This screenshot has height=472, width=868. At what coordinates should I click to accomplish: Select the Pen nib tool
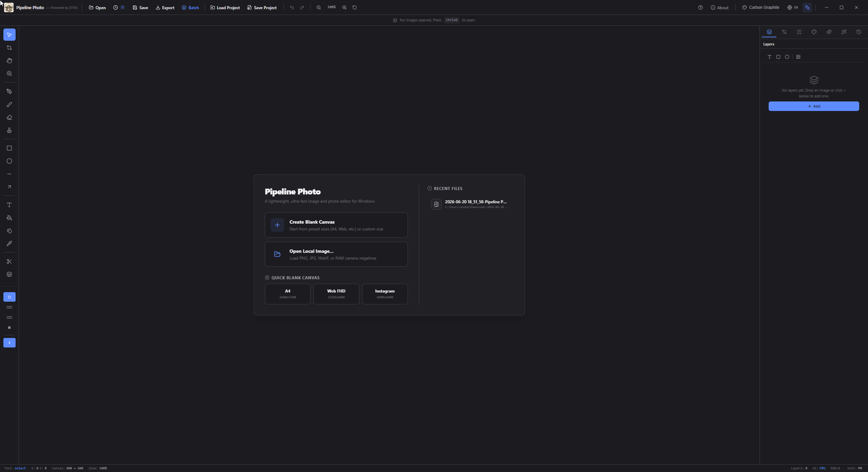pos(9,91)
